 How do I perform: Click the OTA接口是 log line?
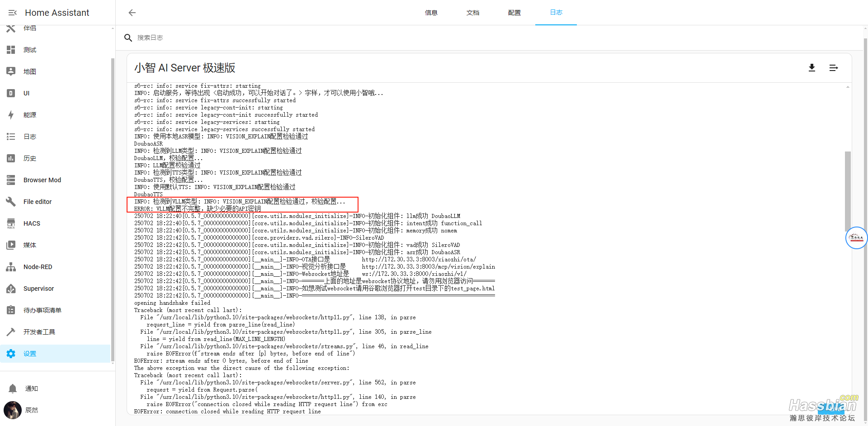click(x=305, y=259)
